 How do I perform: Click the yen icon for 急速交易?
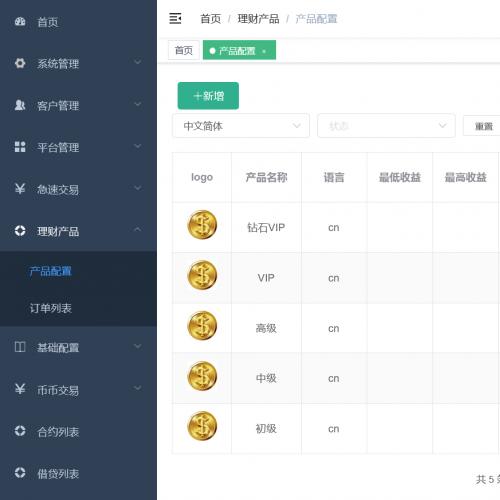pyautogui.click(x=20, y=189)
